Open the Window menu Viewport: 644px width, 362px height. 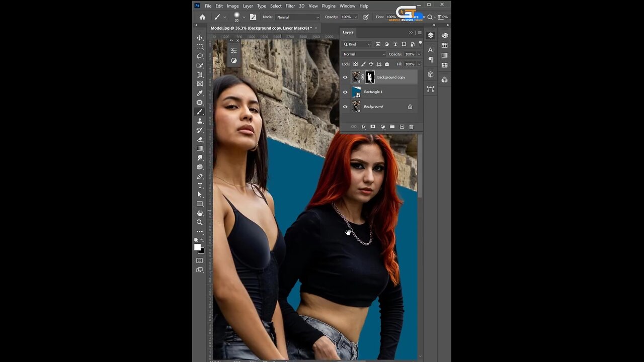point(347,6)
